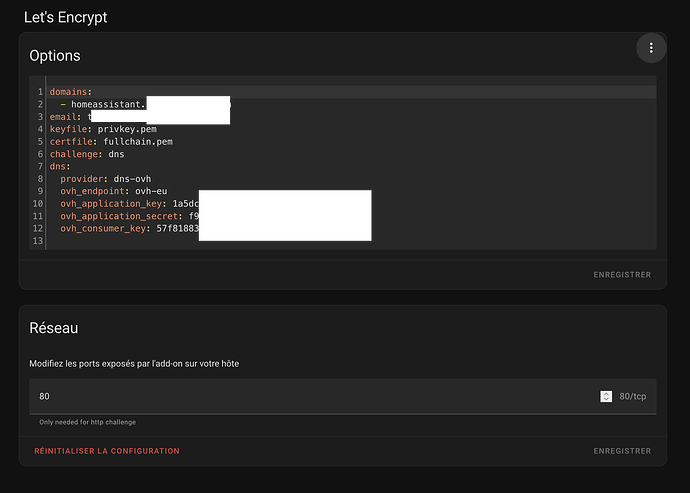Click empty line 13 in YAML editor
The width and height of the screenshot is (690, 493).
[200, 241]
